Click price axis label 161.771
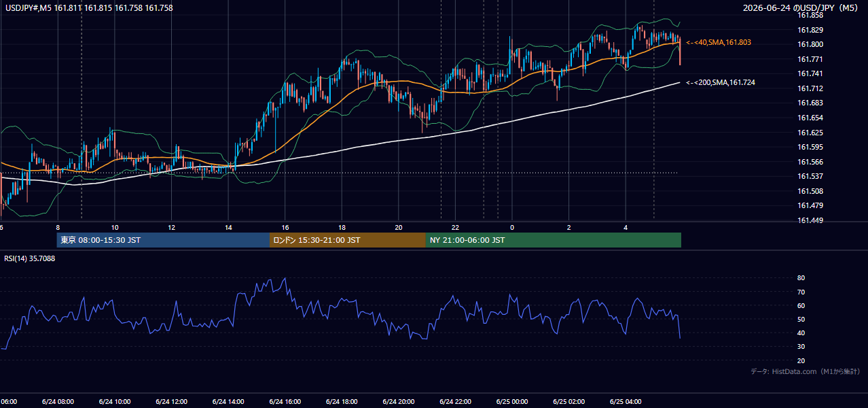 [810, 59]
